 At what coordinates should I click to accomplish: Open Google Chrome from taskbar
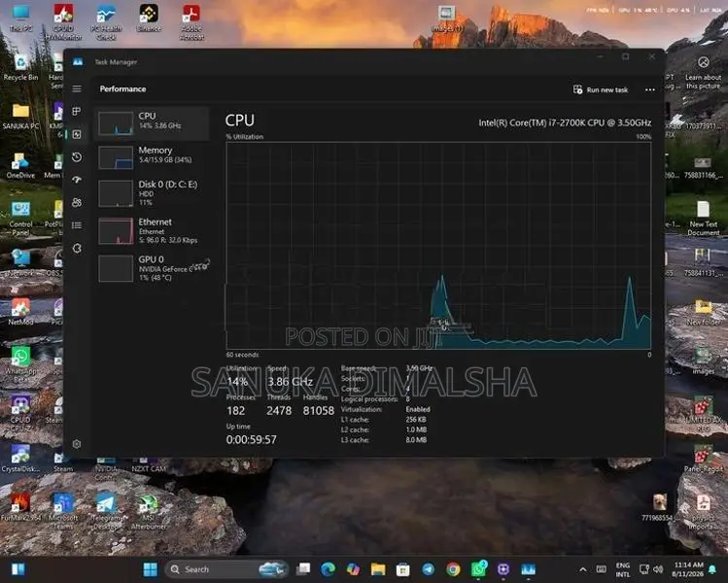click(x=453, y=569)
